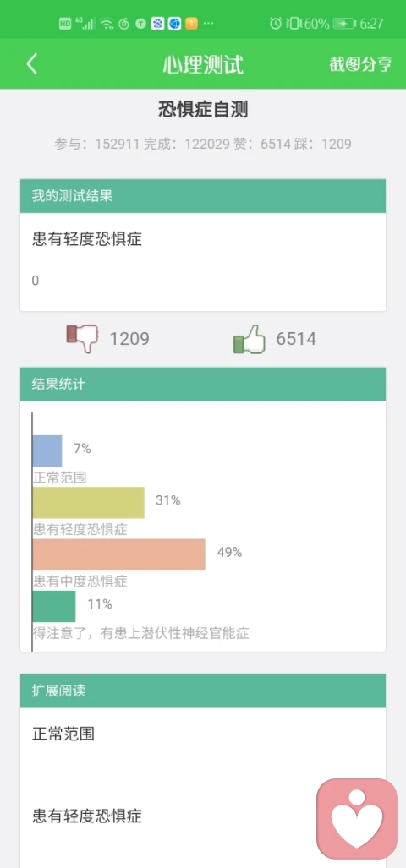This screenshot has width=406, height=868.
Task: Tap the orange notification icon in status bar
Action: pyautogui.click(x=191, y=24)
